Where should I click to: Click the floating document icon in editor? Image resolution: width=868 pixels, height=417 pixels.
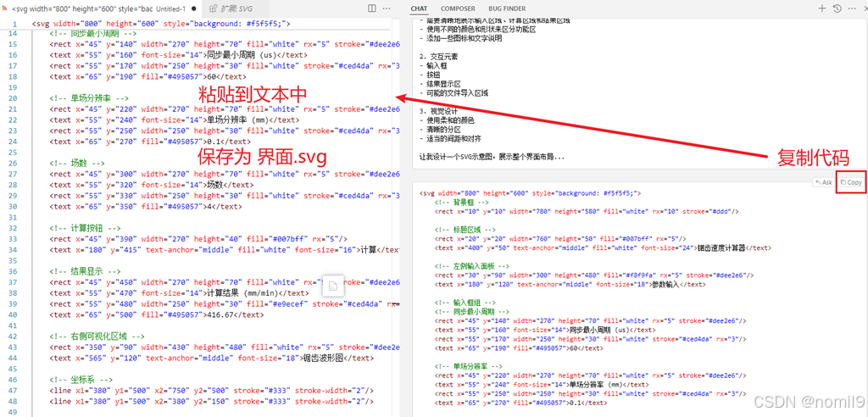click(x=332, y=286)
